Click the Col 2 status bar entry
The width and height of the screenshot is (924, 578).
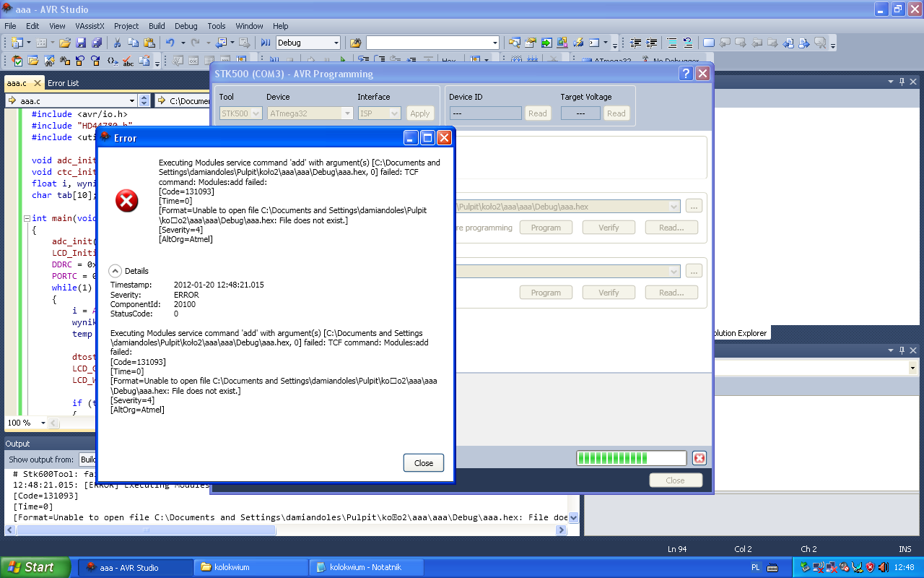[x=743, y=549]
